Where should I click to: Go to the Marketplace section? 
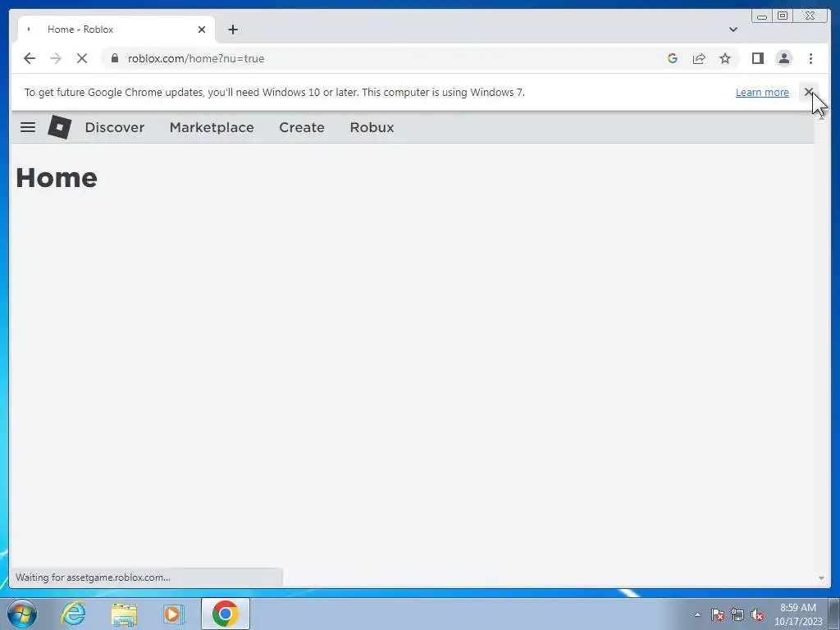click(212, 127)
